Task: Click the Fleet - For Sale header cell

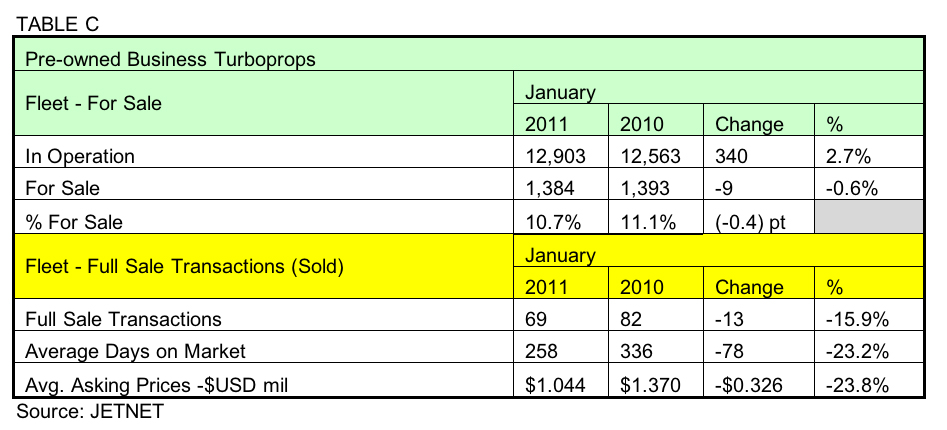Action: (94, 103)
